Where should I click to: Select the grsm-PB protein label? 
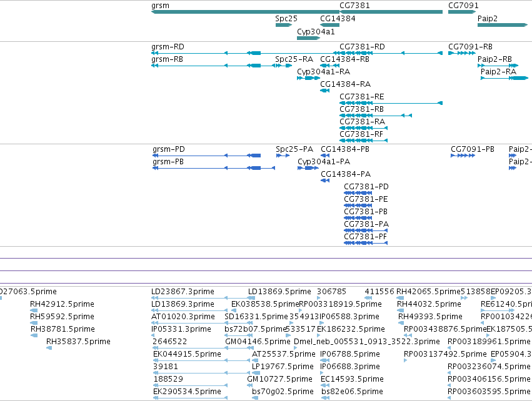pyautogui.click(x=168, y=162)
